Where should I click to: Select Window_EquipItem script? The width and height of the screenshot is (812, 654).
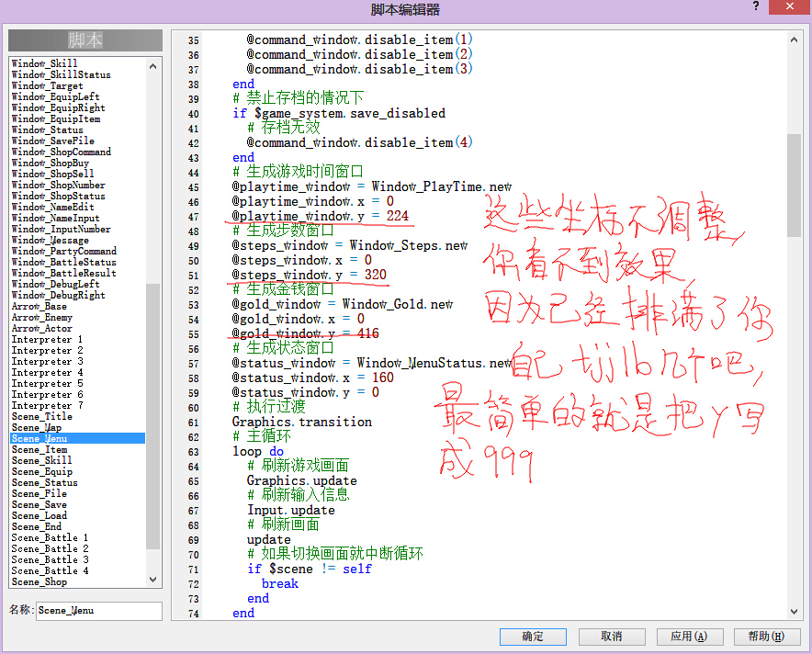[56, 118]
